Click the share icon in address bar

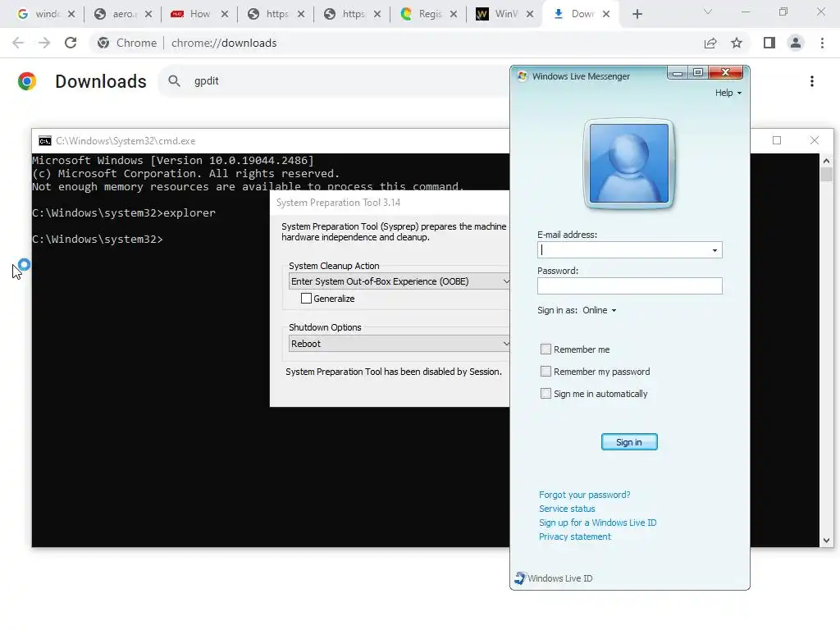tap(710, 43)
